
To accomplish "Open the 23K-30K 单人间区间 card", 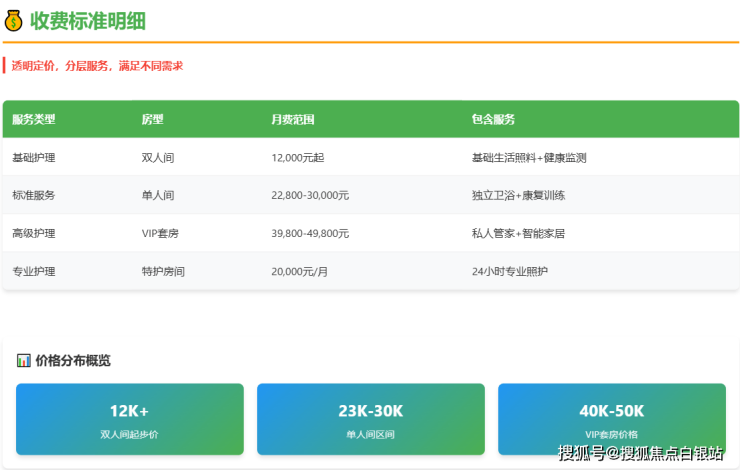I will pos(370,419).
